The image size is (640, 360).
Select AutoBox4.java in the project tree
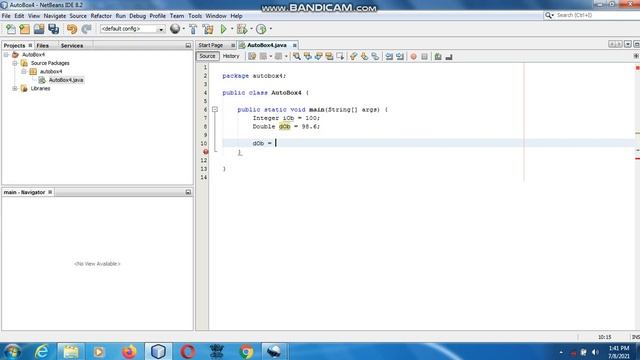pyautogui.click(x=66, y=80)
